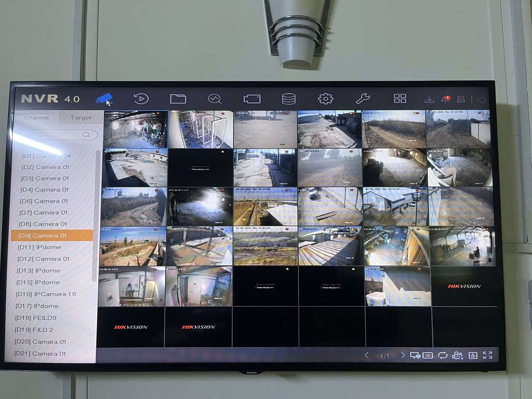Toggle the 24-hour all-day recording icon

pos(457,355)
